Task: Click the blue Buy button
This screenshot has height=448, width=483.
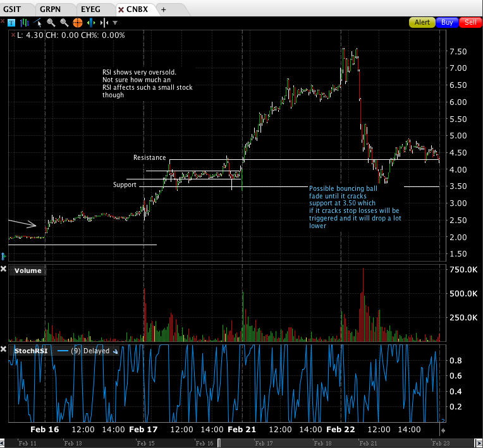Action: tap(447, 23)
